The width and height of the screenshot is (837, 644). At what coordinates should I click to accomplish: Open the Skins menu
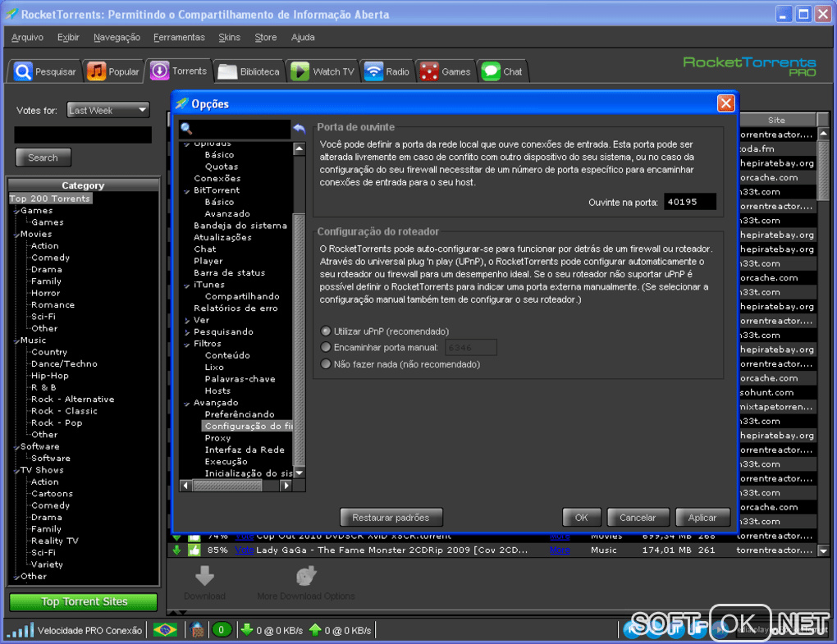click(x=229, y=38)
